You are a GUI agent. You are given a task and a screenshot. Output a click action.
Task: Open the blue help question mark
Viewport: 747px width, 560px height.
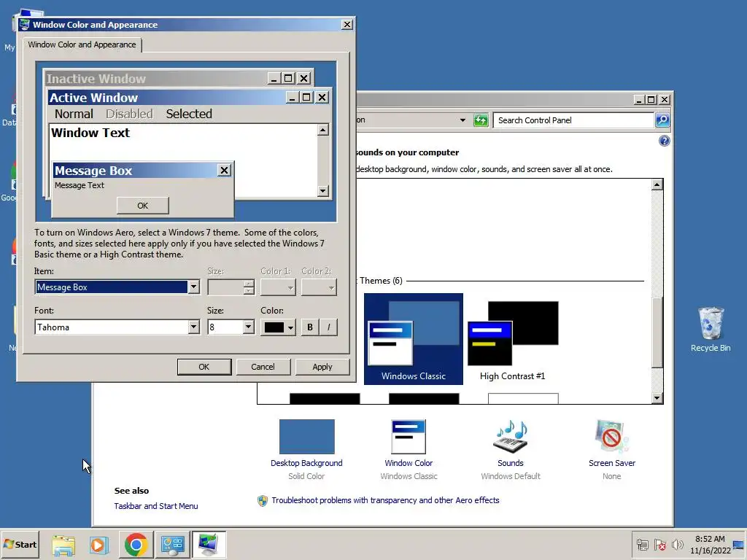coord(664,141)
